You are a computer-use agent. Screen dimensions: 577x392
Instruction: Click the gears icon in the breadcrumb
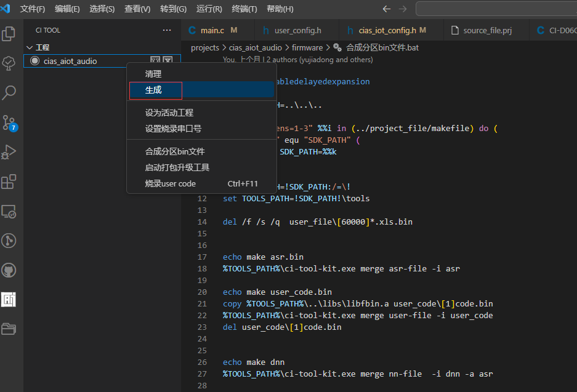coord(337,47)
